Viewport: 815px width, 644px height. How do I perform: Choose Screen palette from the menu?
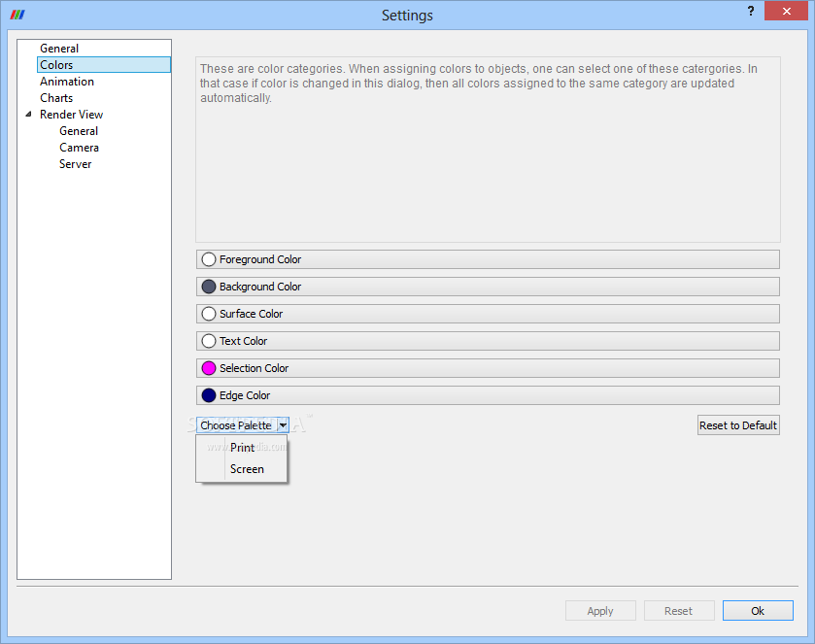point(247,469)
